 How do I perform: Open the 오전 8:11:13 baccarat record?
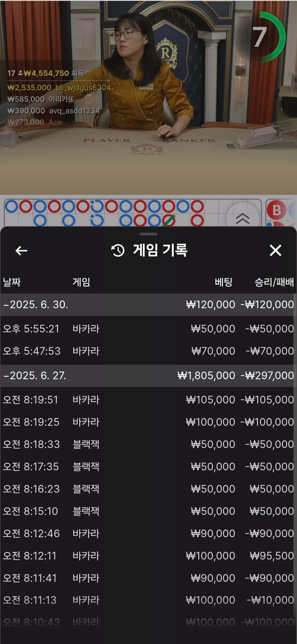coord(148,600)
